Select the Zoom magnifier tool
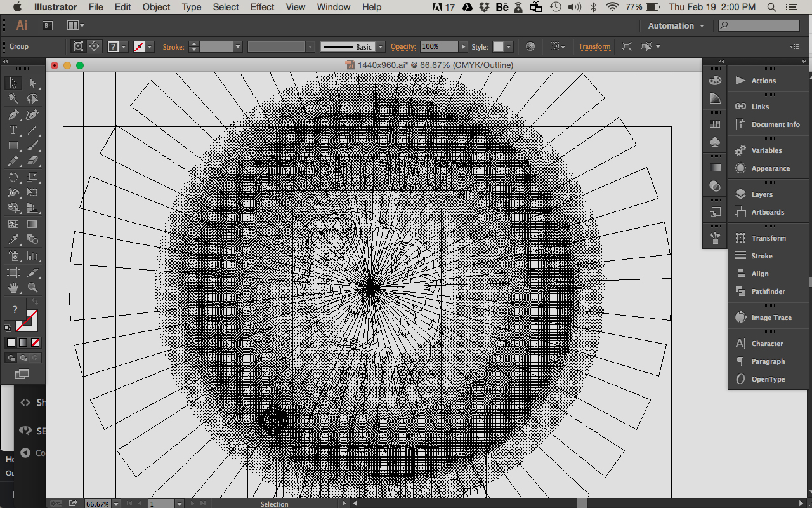This screenshot has height=508, width=812. click(x=32, y=288)
